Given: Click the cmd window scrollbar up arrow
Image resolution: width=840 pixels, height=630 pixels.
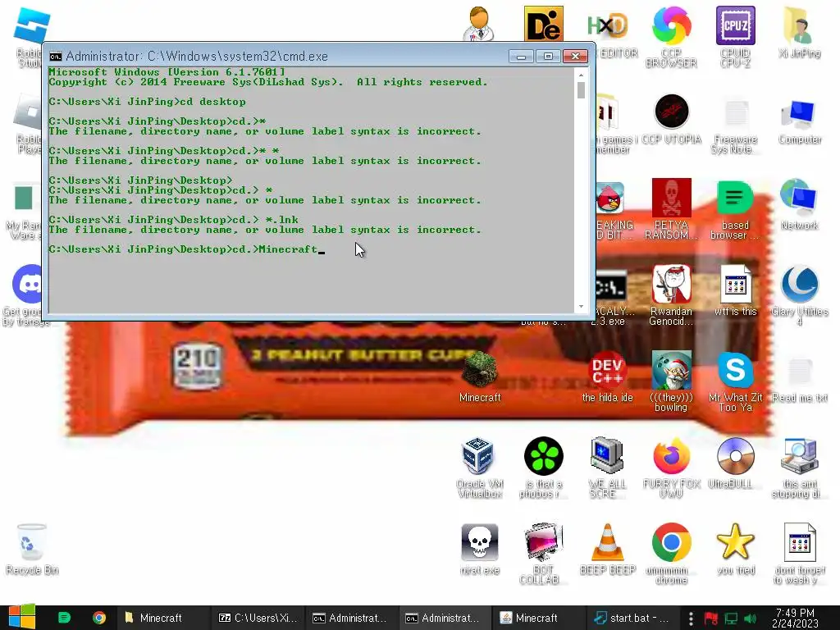Looking at the screenshot, I should (582, 75).
